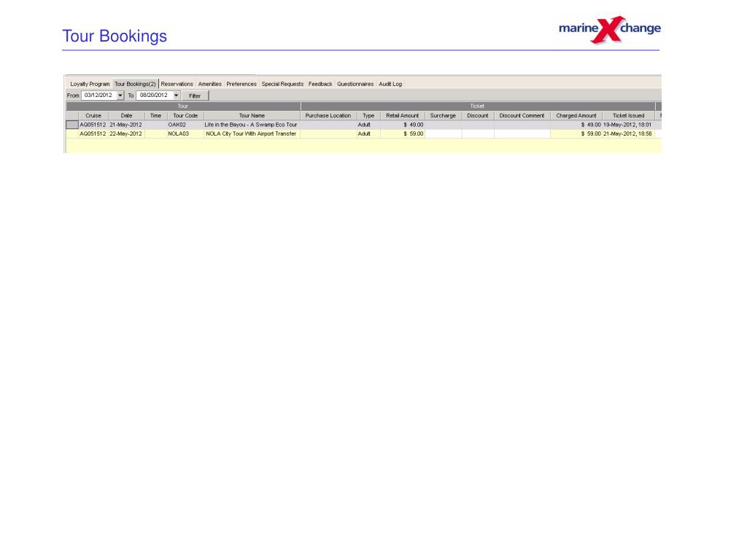View the Feedback tab
The image size is (747, 560).
click(320, 84)
